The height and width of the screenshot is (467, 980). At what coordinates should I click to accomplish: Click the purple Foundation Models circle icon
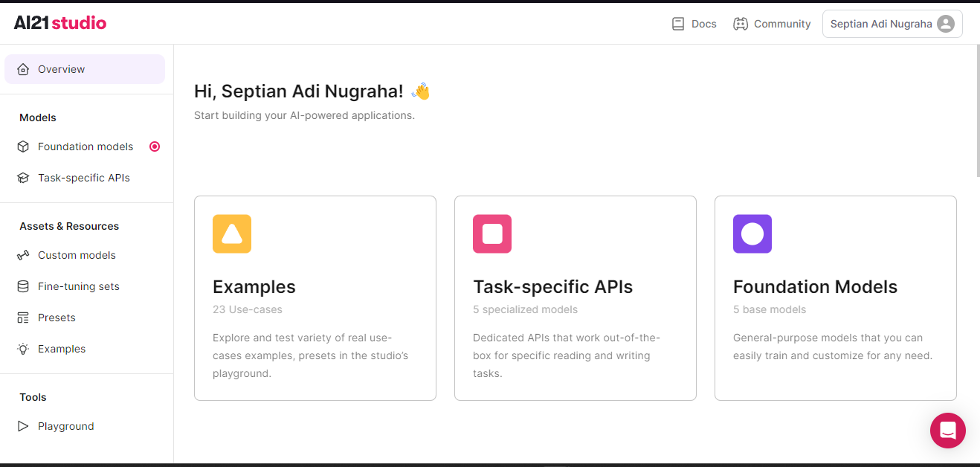coord(752,234)
